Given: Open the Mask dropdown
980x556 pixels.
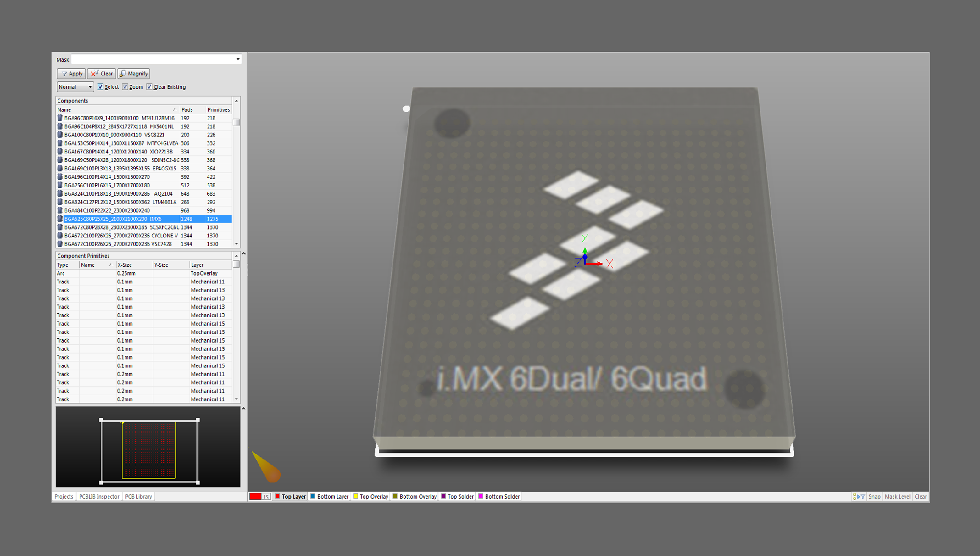Looking at the screenshot, I should coord(238,59).
